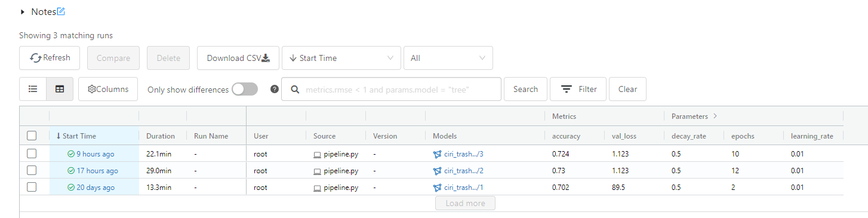Image resolution: width=868 pixels, height=218 pixels.
Task: Refresh the runs list
Action: 50,58
